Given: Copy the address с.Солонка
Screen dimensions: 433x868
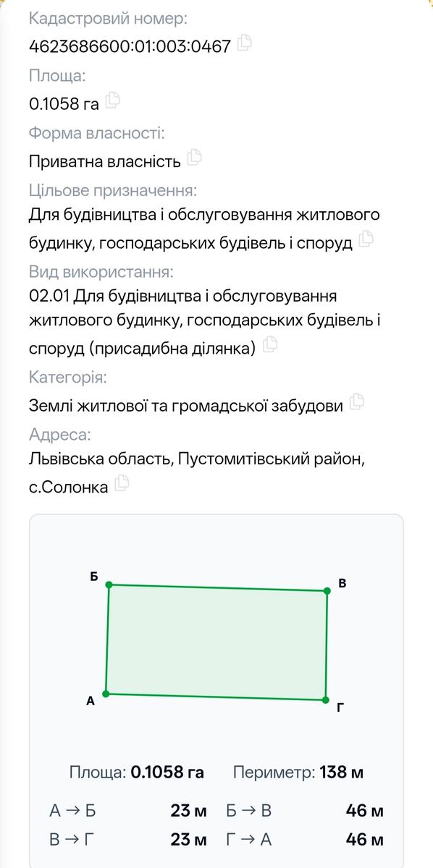Looking at the screenshot, I should tap(122, 483).
